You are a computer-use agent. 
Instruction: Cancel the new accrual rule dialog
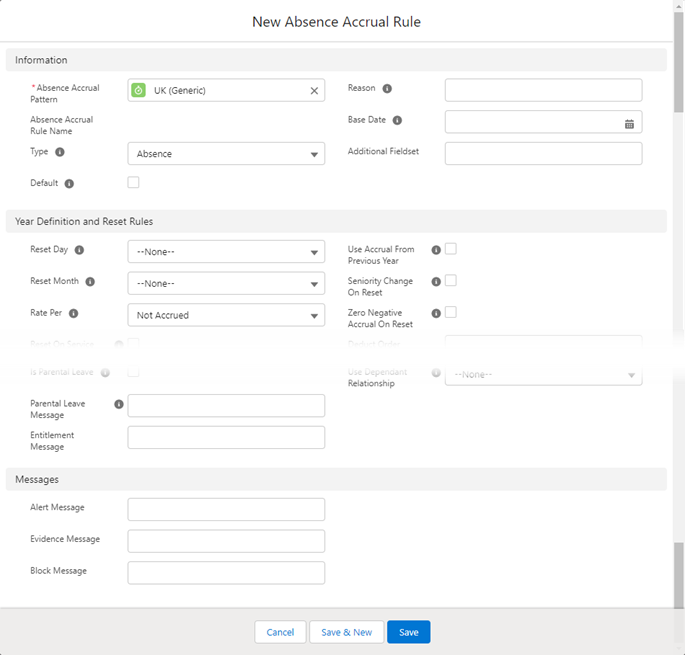tap(280, 632)
